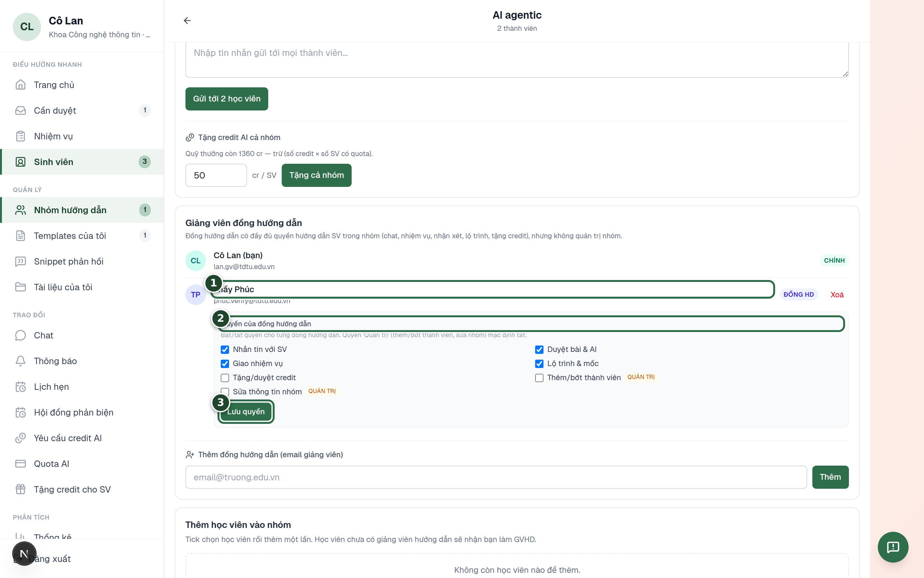Open Lịch hẹn calendar icon
This screenshot has width=924, height=578.
coord(21,387)
